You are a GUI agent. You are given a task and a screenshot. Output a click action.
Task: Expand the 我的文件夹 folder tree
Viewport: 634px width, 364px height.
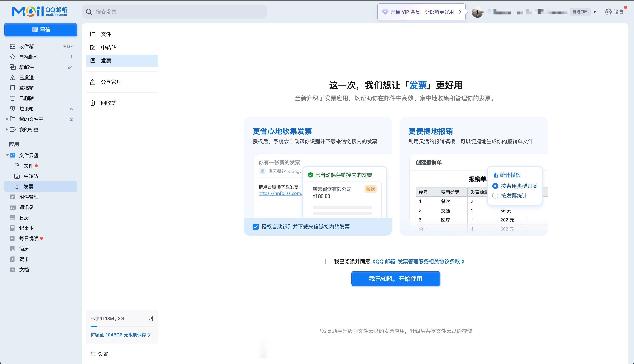7,119
